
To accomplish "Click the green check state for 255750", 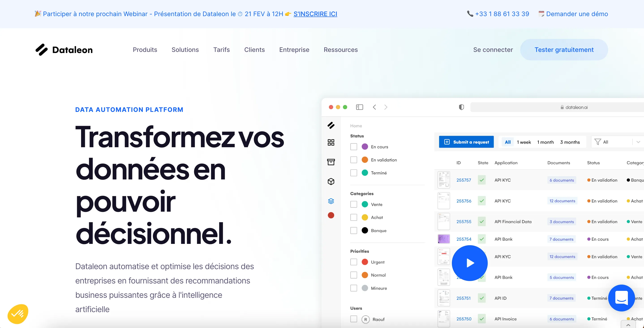I will pyautogui.click(x=482, y=319).
